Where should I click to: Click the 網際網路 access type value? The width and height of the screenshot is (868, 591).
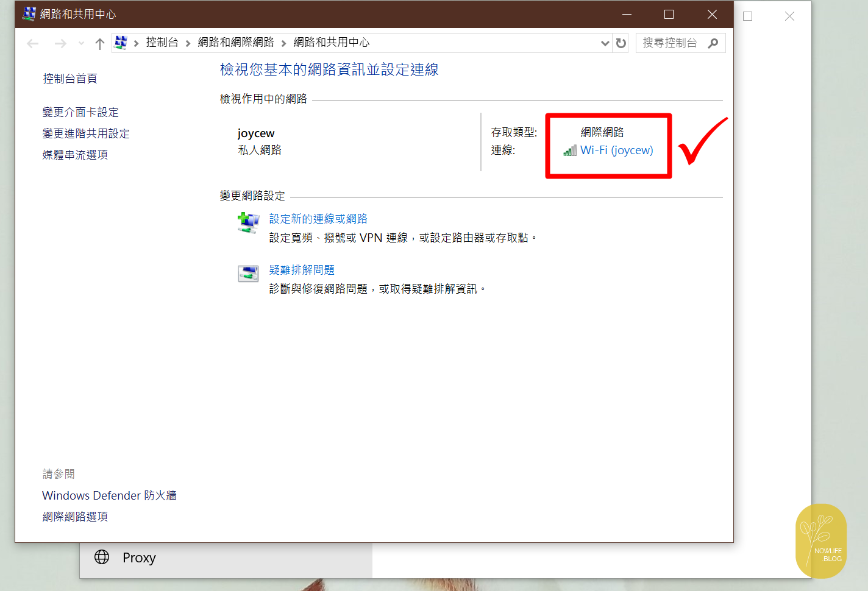[602, 132]
